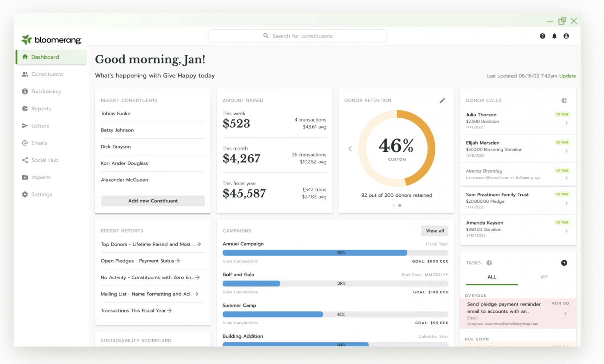The height and width of the screenshot is (364, 604).
Task: Edit Donor Retention using the pencil icon
Action: (x=442, y=100)
